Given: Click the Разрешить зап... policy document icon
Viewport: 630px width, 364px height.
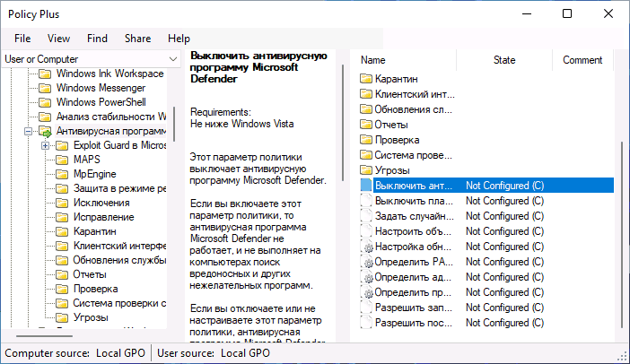Looking at the screenshot, I should pyautogui.click(x=366, y=307).
